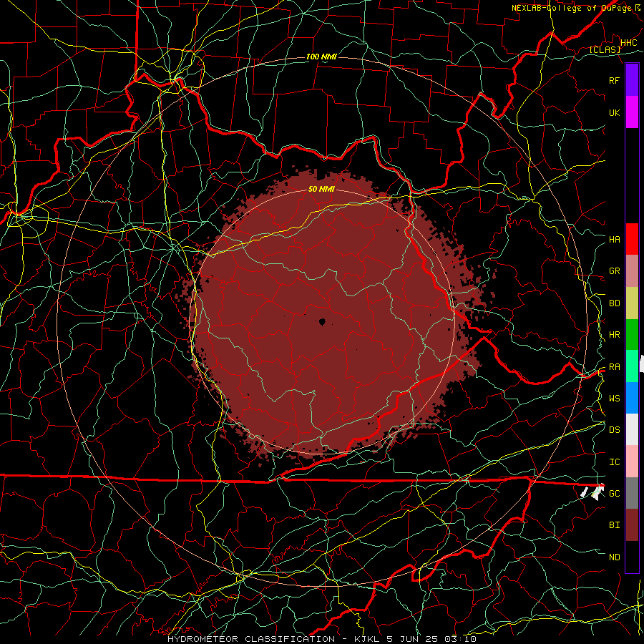Click the 'IC' legend label
Screen dimensions: 644x644
pyautogui.click(x=615, y=462)
